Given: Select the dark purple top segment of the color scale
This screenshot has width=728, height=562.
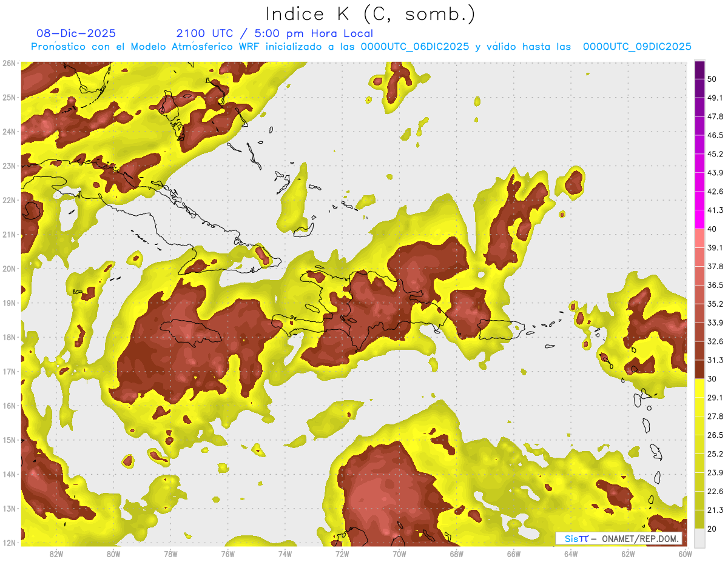Looking at the screenshot, I should coord(699,70).
